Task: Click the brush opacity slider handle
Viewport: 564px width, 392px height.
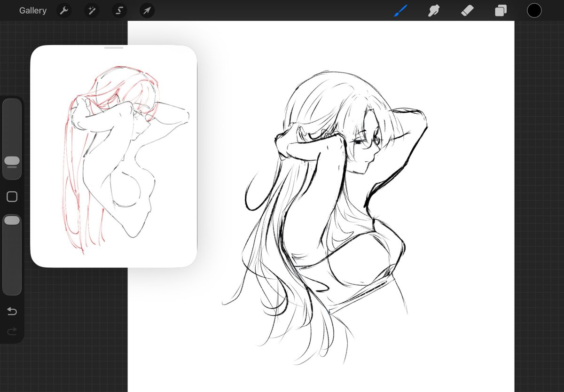Action: coord(12,220)
